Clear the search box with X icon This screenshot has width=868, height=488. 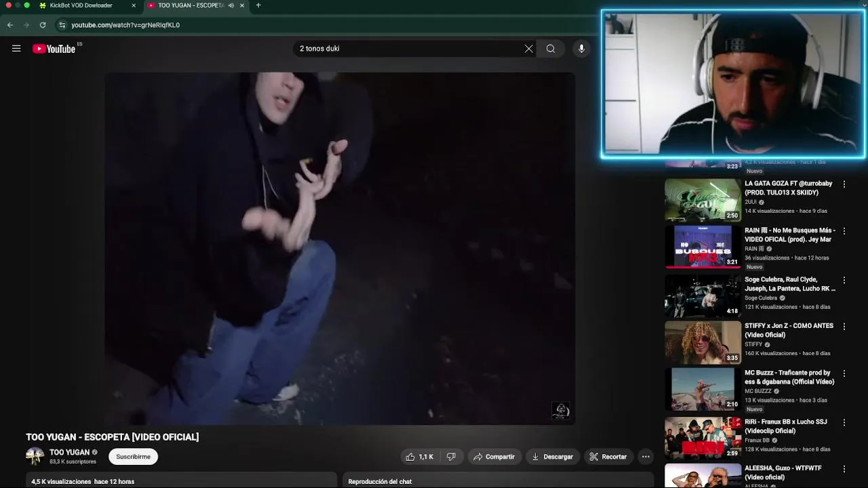(529, 49)
